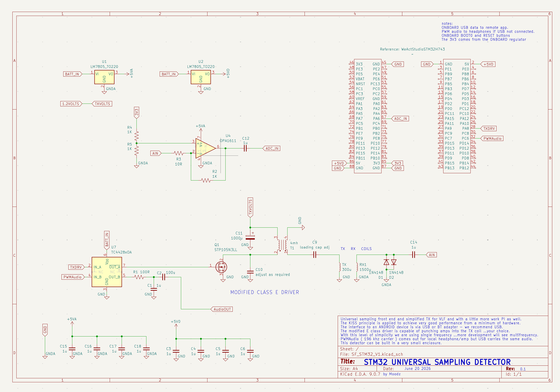Click the 'Id: 1/1' text
The width and height of the screenshot is (560, 392).
[x=514, y=374]
